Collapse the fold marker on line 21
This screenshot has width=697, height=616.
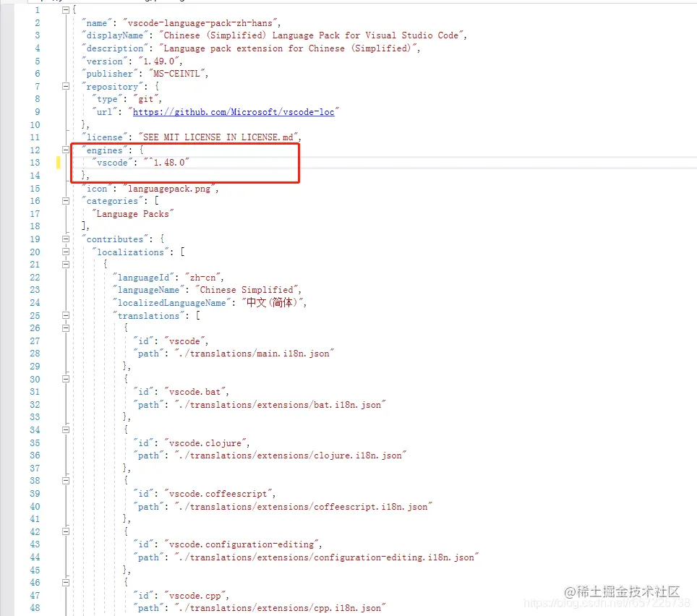point(66,265)
